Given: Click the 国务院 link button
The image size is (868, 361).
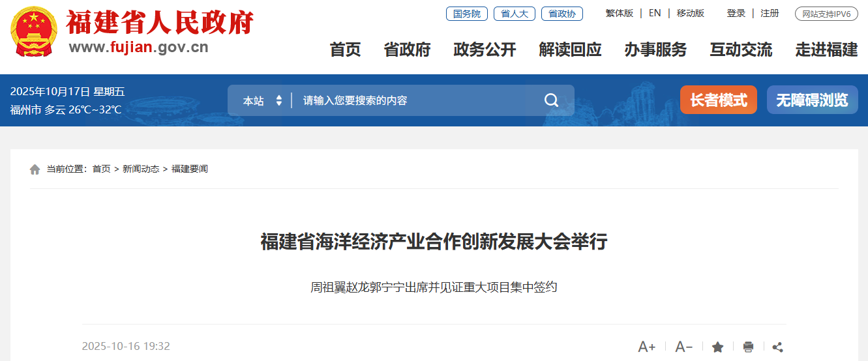Looking at the screenshot, I should point(467,14).
